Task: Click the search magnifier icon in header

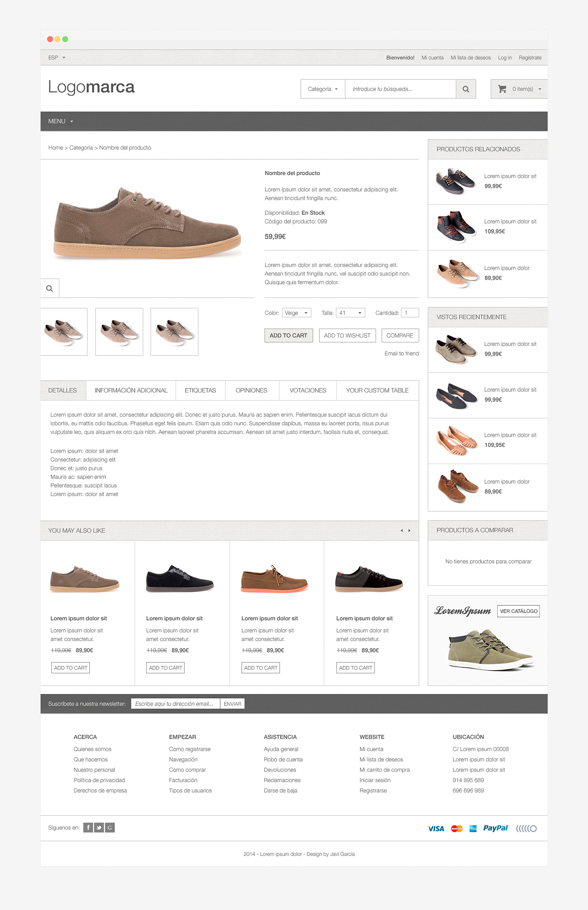Action: [465, 89]
